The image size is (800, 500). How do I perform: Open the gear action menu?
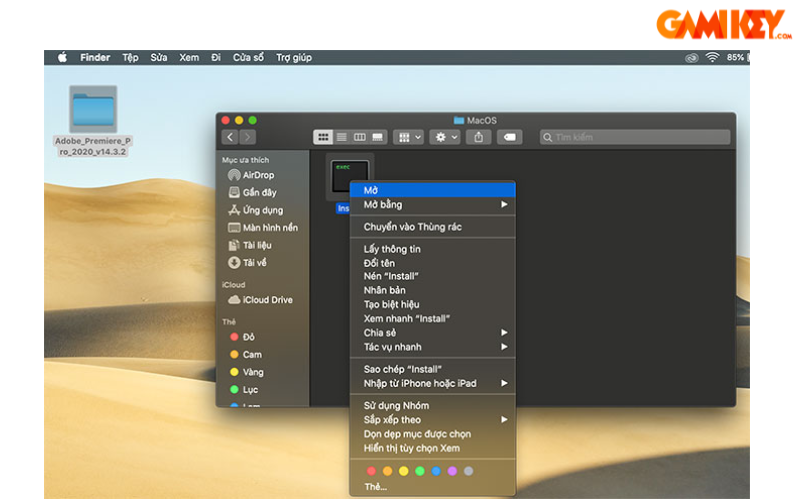pyautogui.click(x=445, y=137)
